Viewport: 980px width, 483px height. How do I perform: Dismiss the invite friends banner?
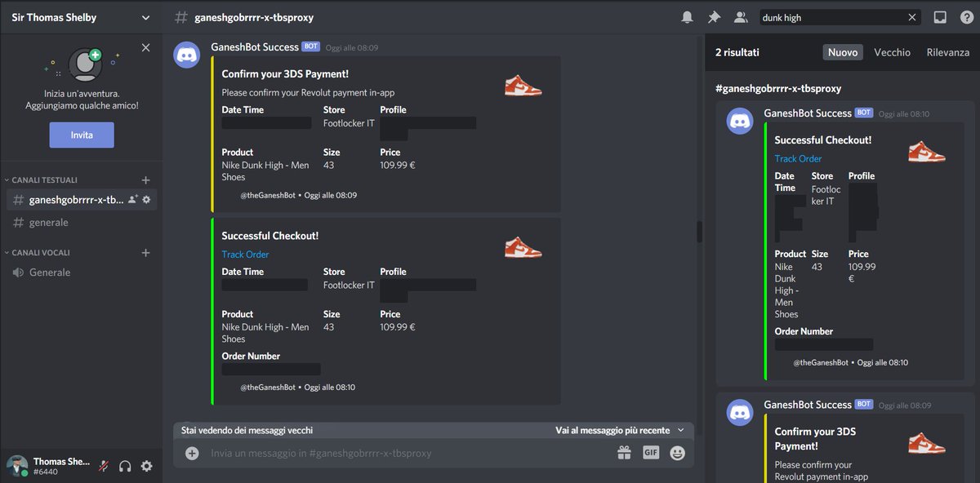coord(145,47)
